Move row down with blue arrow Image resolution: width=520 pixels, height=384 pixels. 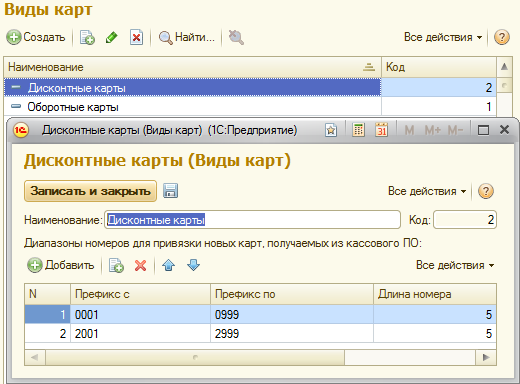(x=193, y=265)
